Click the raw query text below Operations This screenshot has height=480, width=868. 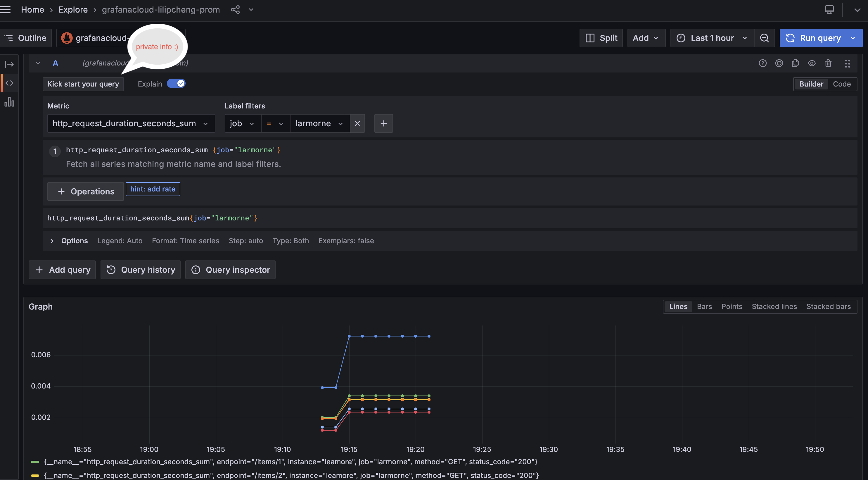pos(152,218)
